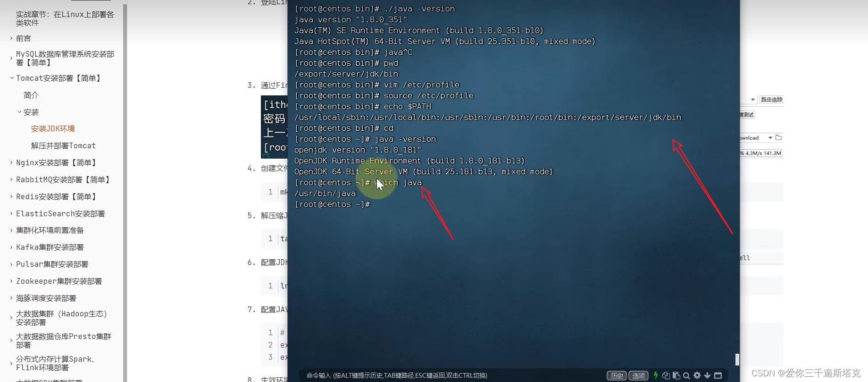Click the 'echo $PATH' command line
The image size is (868, 382).
click(363, 107)
